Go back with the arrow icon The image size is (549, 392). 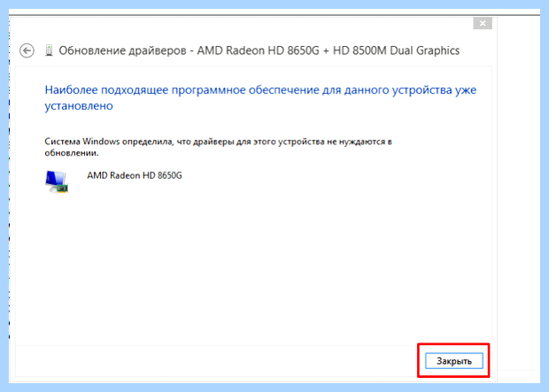coord(27,50)
